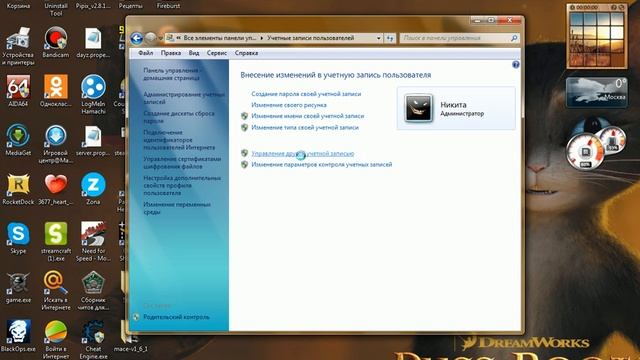Launch the Zona desktop shortcut
Image resolution: width=640 pixels, height=360 pixels.
(x=93, y=189)
